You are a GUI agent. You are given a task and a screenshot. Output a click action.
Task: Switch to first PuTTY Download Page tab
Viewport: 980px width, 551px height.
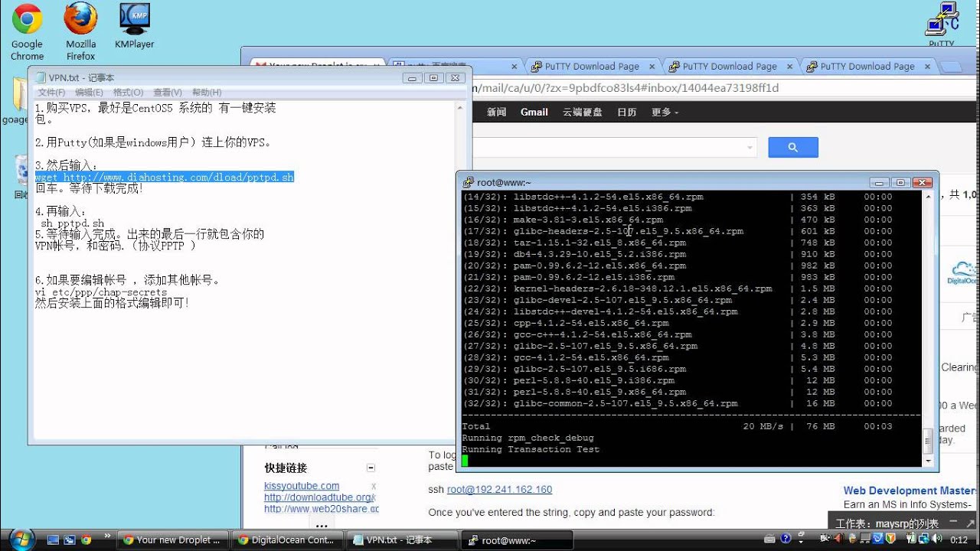pos(592,67)
